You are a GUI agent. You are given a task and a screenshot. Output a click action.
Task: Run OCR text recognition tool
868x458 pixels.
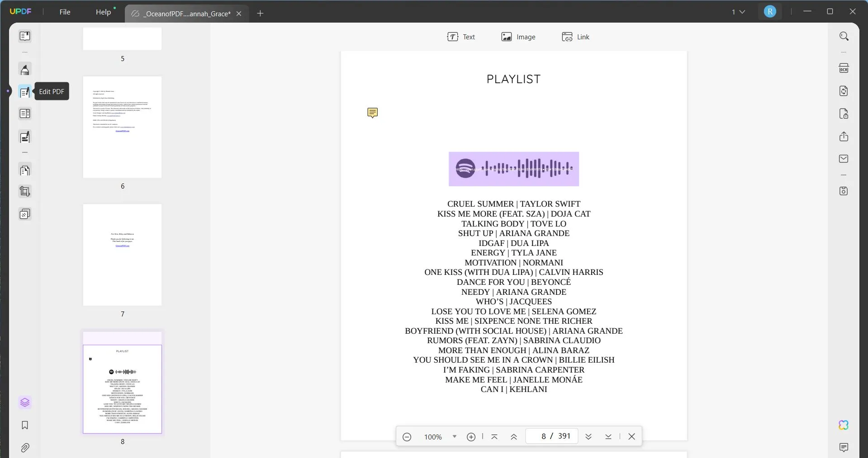844,68
